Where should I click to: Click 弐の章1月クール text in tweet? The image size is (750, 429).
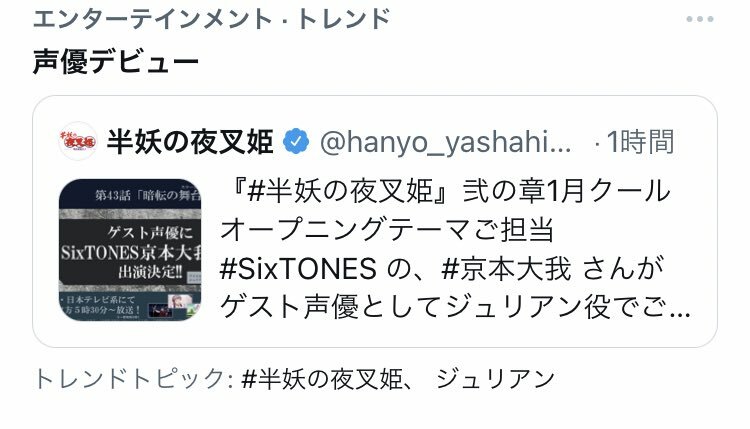point(566,191)
